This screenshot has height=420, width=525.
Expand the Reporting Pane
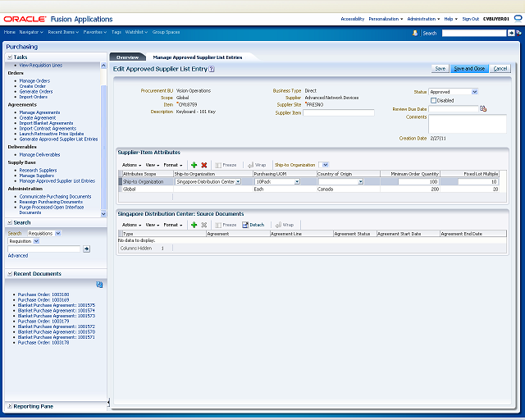tap(10, 406)
